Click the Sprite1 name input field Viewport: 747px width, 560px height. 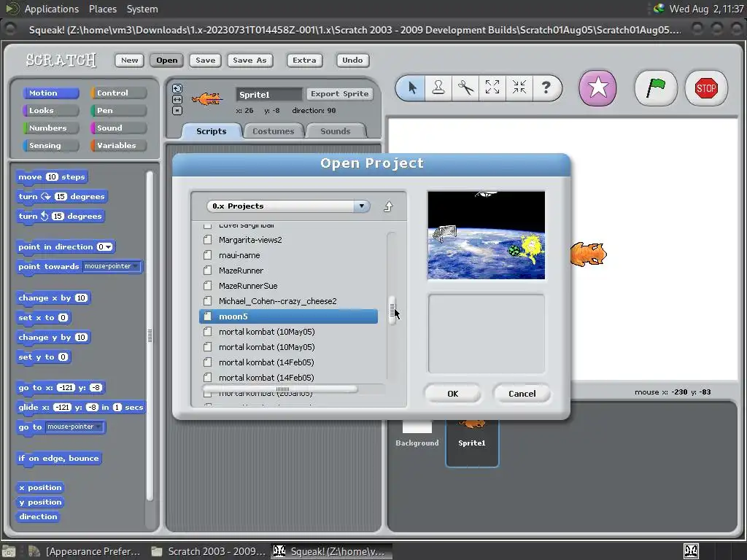pos(269,94)
